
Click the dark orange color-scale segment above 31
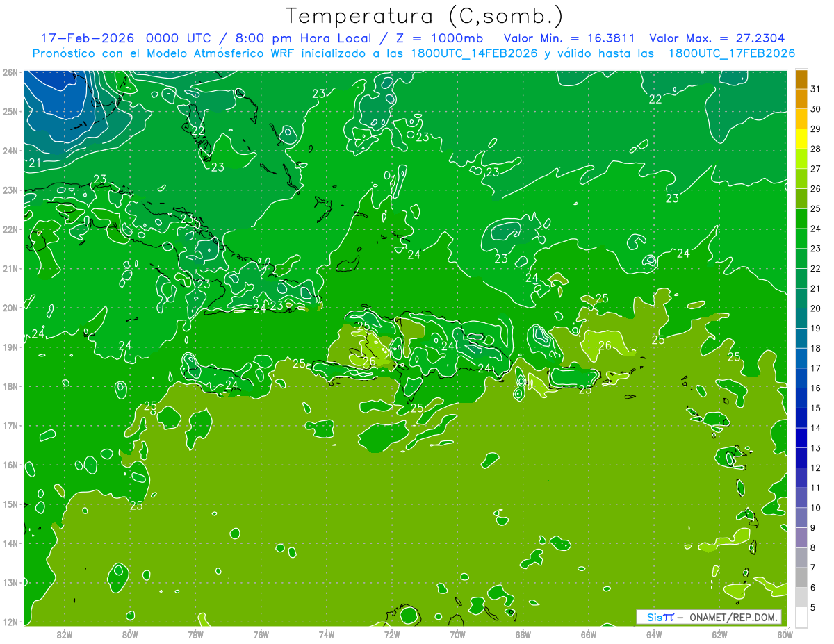pos(801,79)
